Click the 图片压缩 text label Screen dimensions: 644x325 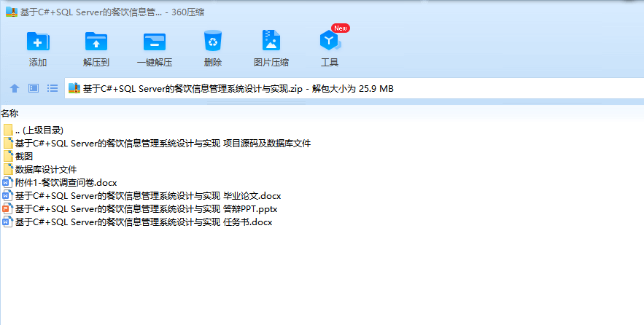(271, 63)
